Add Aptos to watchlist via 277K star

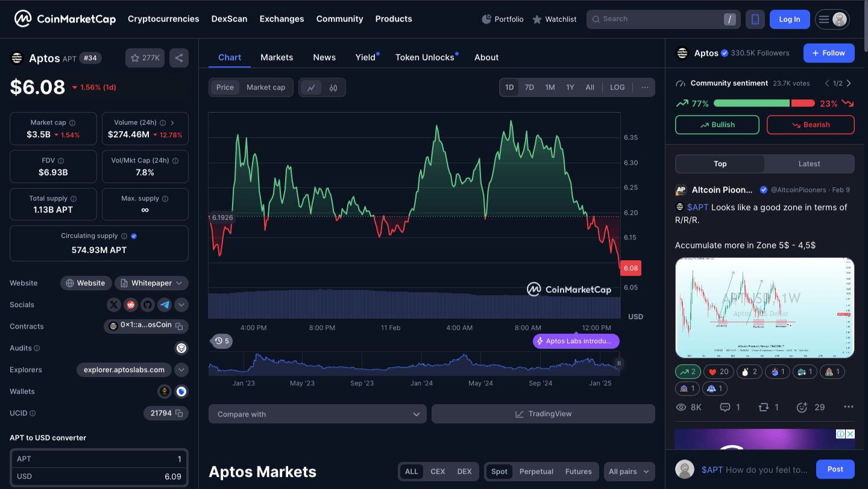point(145,58)
